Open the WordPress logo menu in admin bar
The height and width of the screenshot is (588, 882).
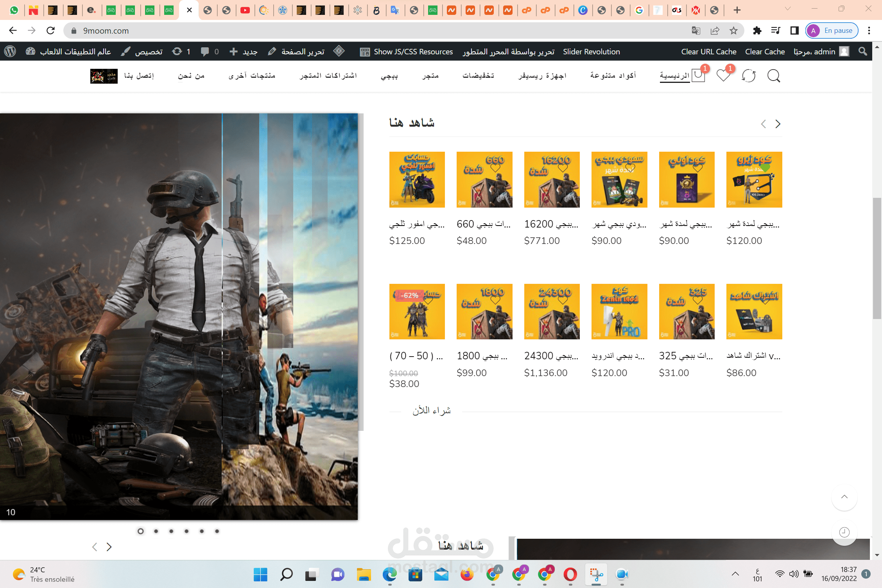pyautogui.click(x=10, y=52)
